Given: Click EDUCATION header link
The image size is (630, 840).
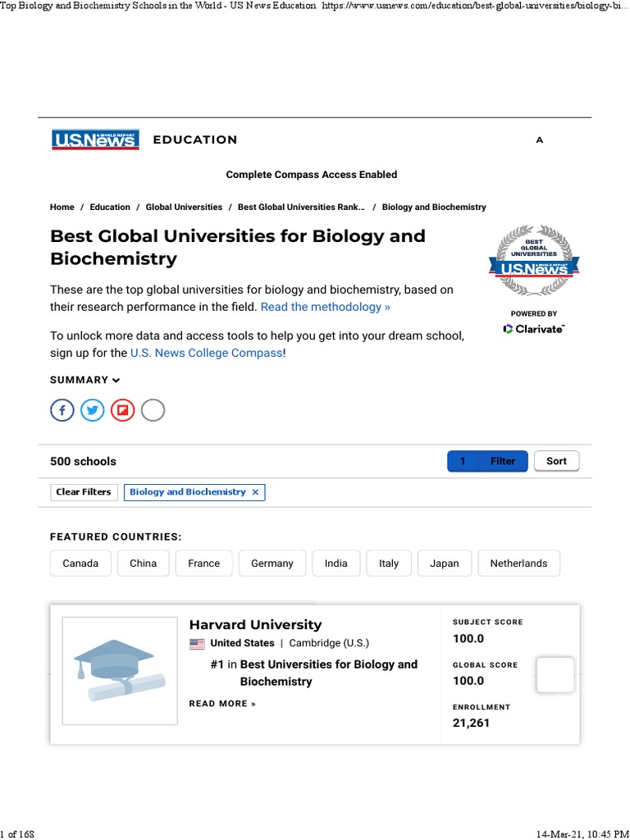Looking at the screenshot, I should click(x=195, y=139).
